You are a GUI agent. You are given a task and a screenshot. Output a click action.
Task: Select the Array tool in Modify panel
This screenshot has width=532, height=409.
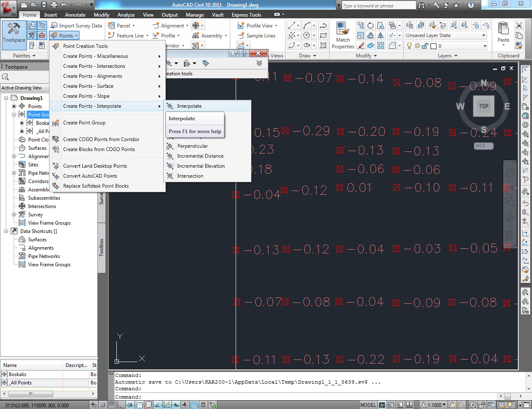coord(381,45)
